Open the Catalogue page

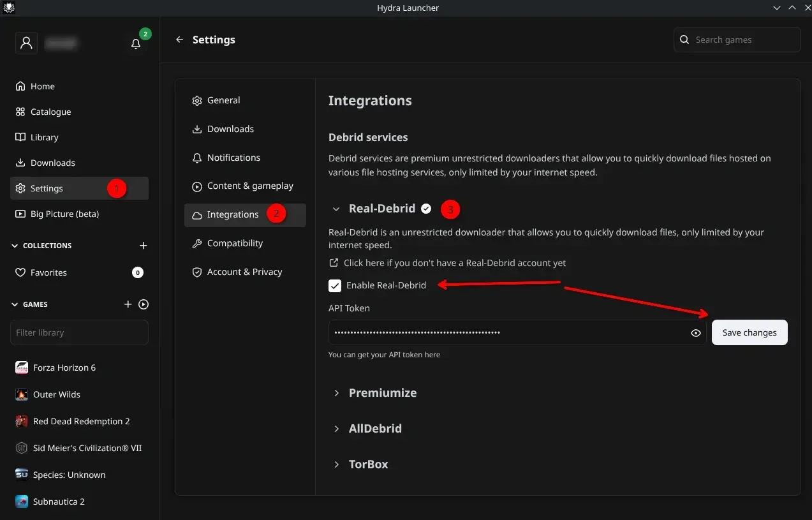pyautogui.click(x=79, y=112)
